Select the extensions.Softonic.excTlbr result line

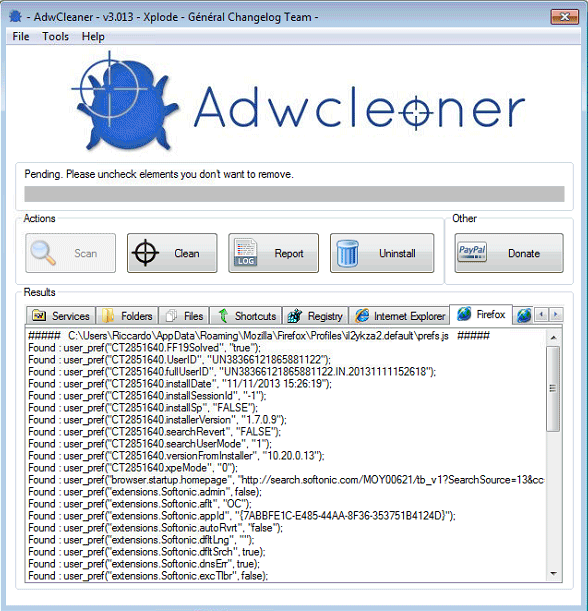(x=148, y=576)
